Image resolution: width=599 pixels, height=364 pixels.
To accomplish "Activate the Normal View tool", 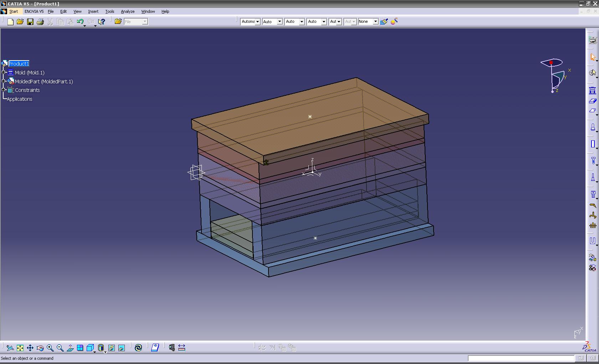I will click(x=70, y=348).
